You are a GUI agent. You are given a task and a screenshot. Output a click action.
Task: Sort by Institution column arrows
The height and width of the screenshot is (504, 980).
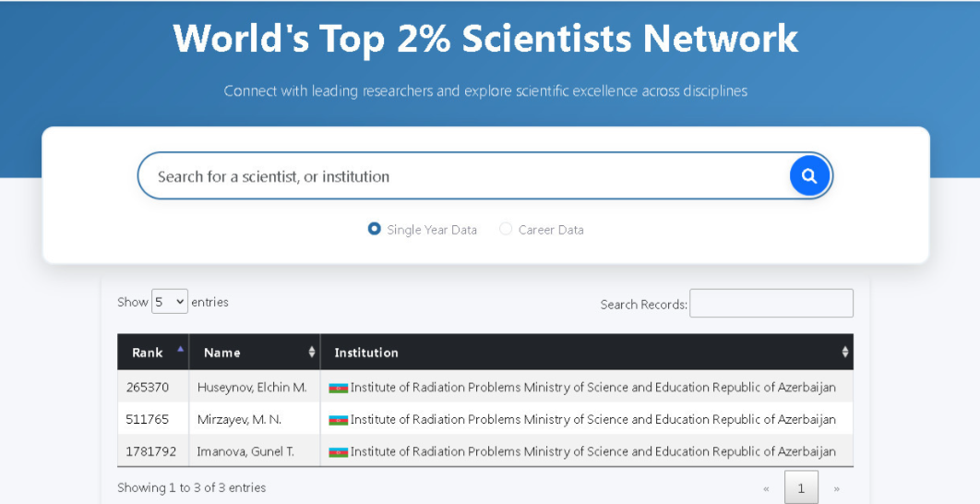coord(844,353)
